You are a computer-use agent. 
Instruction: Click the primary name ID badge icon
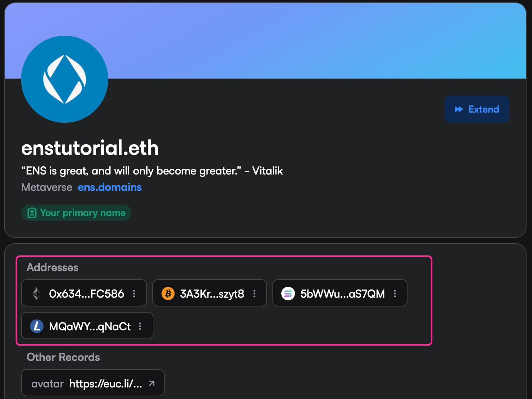pyautogui.click(x=32, y=213)
